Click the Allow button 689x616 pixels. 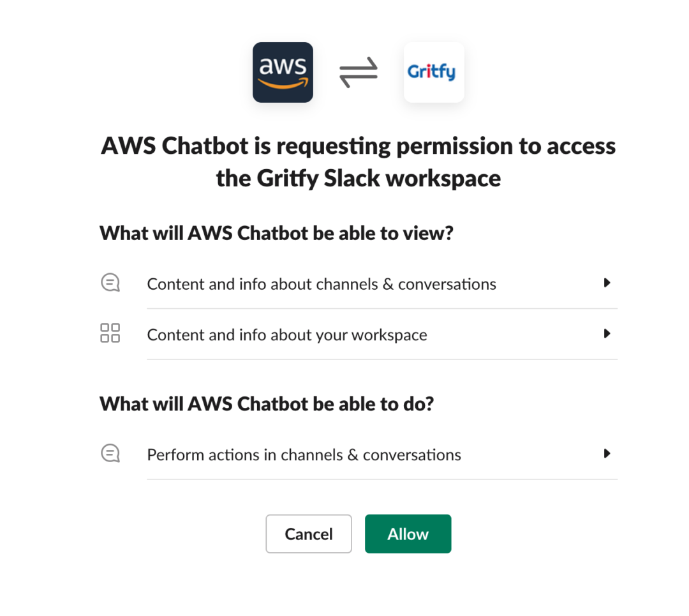click(x=408, y=534)
